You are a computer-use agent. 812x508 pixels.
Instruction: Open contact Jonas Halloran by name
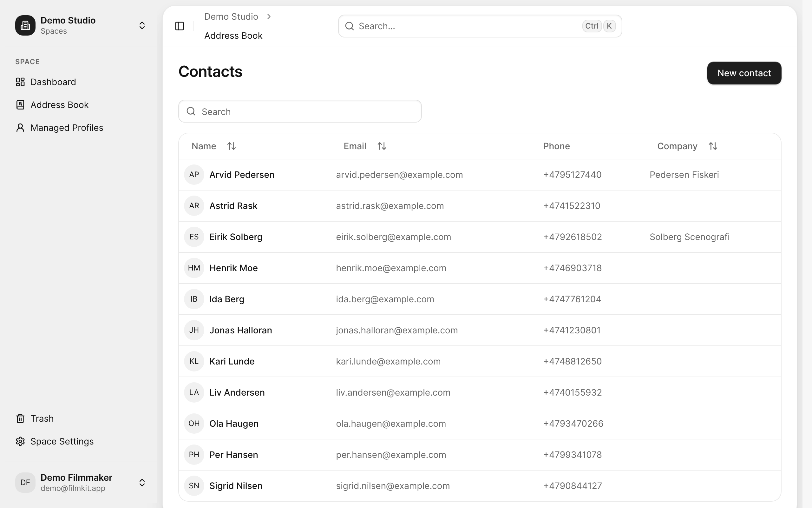pos(240,330)
